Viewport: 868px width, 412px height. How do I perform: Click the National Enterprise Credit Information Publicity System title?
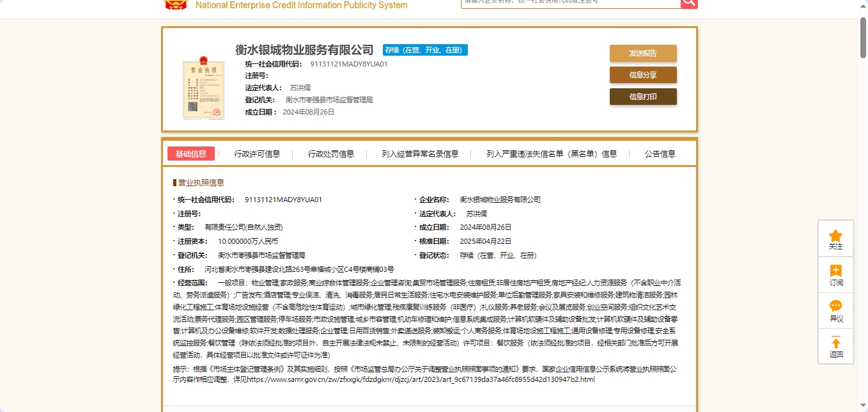click(x=301, y=5)
